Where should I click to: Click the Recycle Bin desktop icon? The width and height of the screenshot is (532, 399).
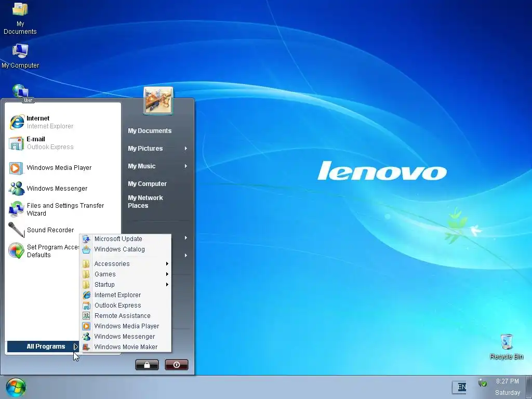click(x=507, y=347)
